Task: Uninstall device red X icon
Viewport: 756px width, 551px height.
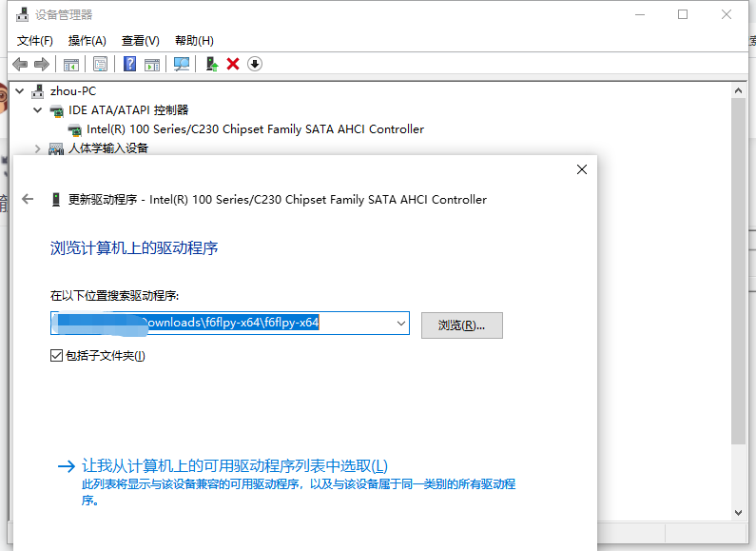Action: (233, 64)
